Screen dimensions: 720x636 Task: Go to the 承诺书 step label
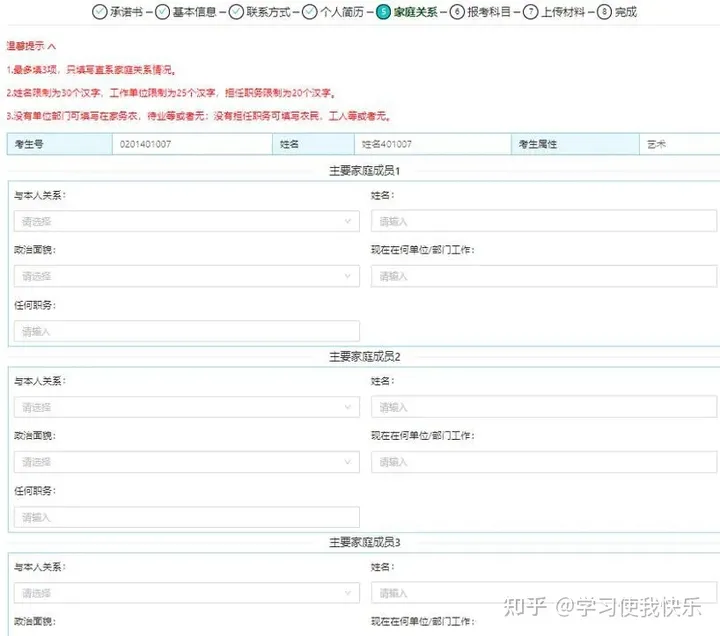126,12
